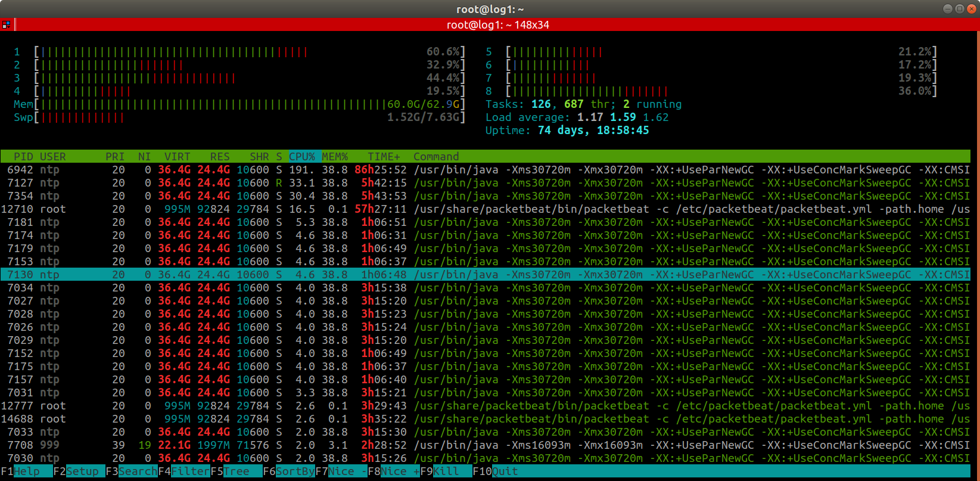Select process row PID 7031

[x=486, y=393]
